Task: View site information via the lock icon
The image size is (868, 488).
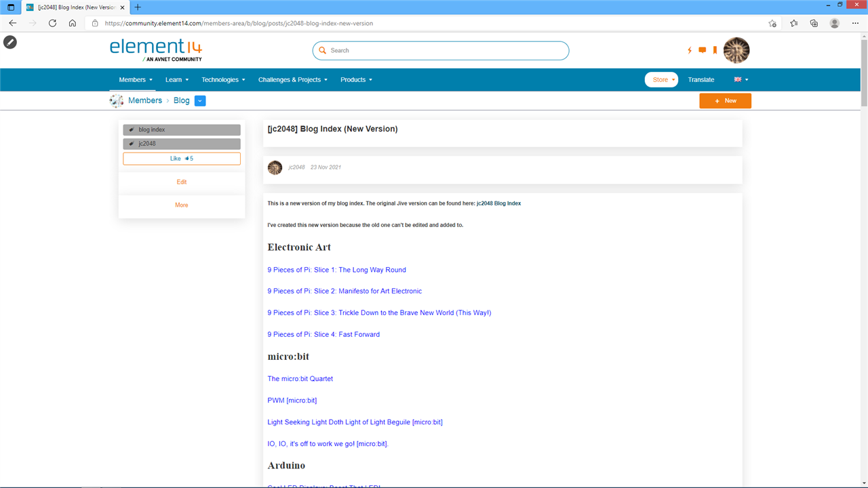Action: tap(96, 23)
